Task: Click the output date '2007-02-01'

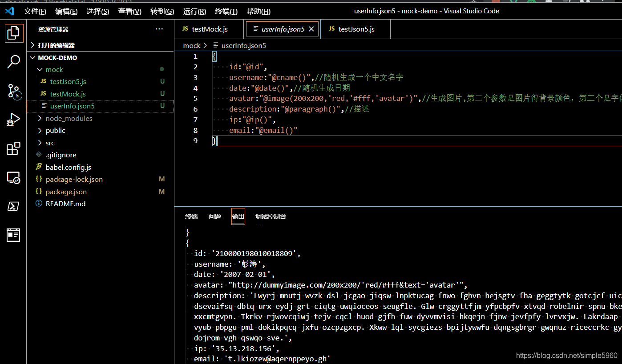Action: (x=246, y=274)
